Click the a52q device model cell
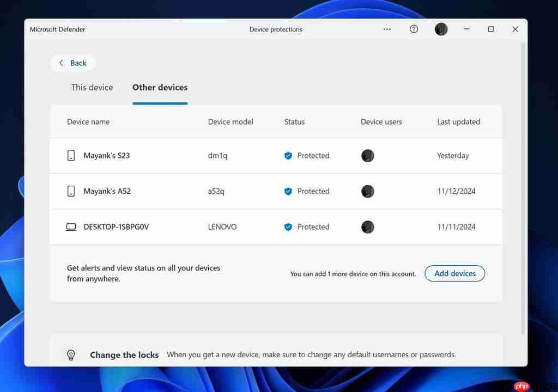Image resolution: width=558 pixels, height=392 pixels. pos(216,191)
